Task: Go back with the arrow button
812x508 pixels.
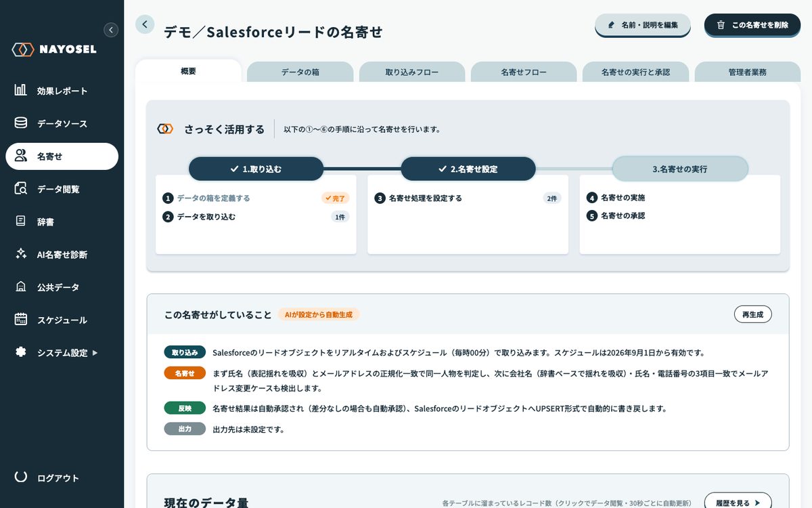Action: coord(145,24)
